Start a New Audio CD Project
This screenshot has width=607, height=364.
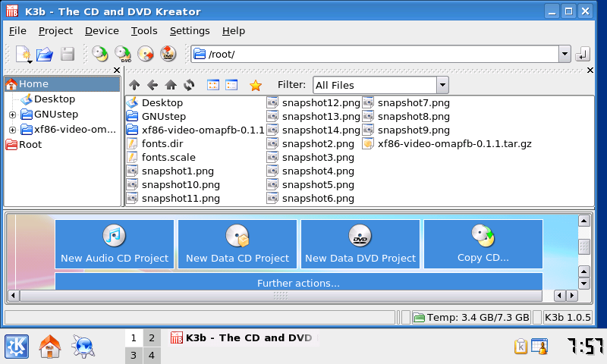pyautogui.click(x=115, y=244)
